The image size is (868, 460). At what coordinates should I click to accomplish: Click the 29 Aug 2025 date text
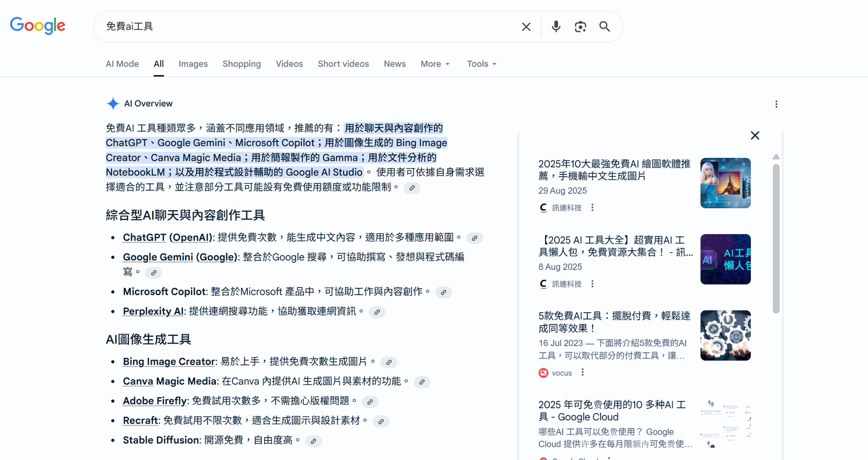click(562, 191)
